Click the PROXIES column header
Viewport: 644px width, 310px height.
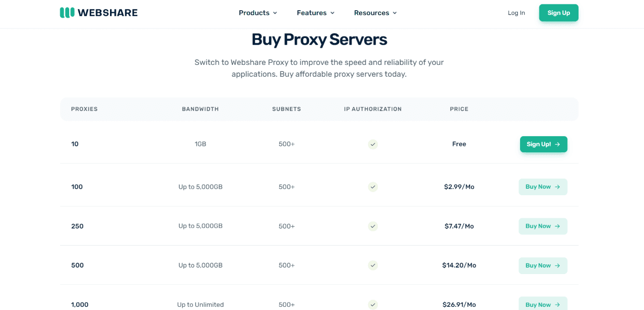[84, 109]
